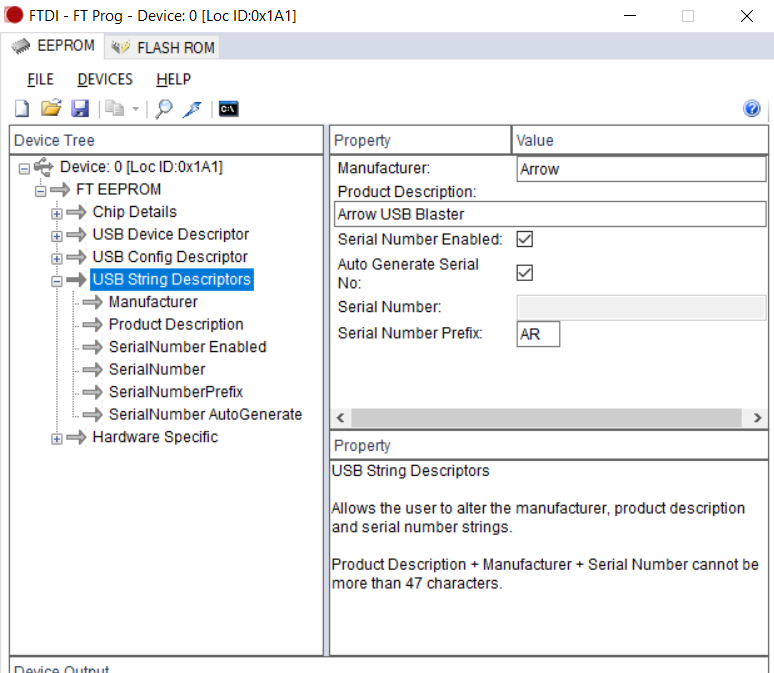Select SerialNumber AutoGenerate tree item

205,414
